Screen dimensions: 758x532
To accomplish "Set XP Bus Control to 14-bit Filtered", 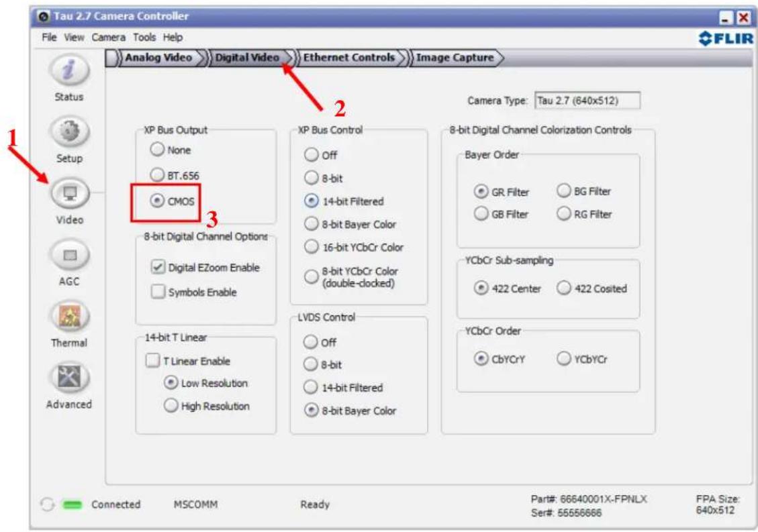I will (344, 201).
